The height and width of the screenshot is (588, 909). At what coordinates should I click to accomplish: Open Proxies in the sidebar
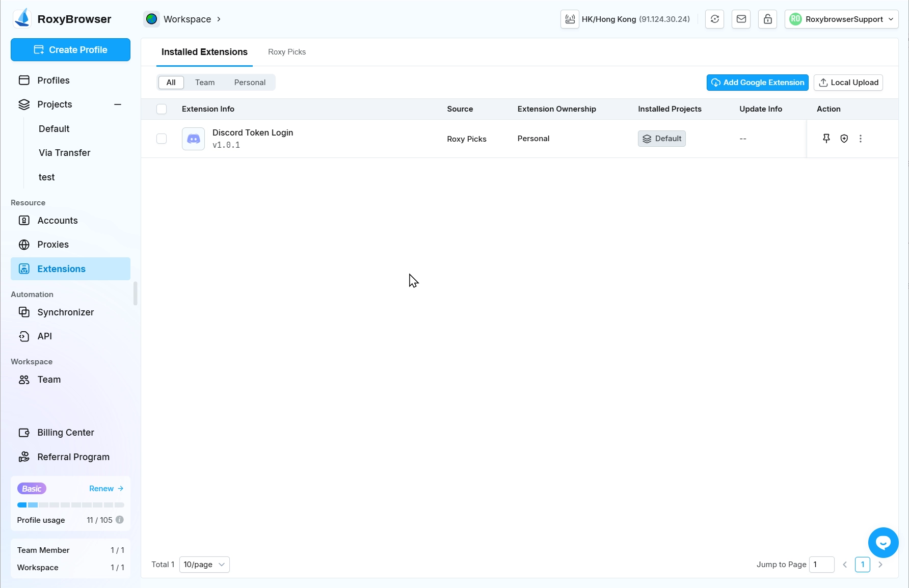53,245
